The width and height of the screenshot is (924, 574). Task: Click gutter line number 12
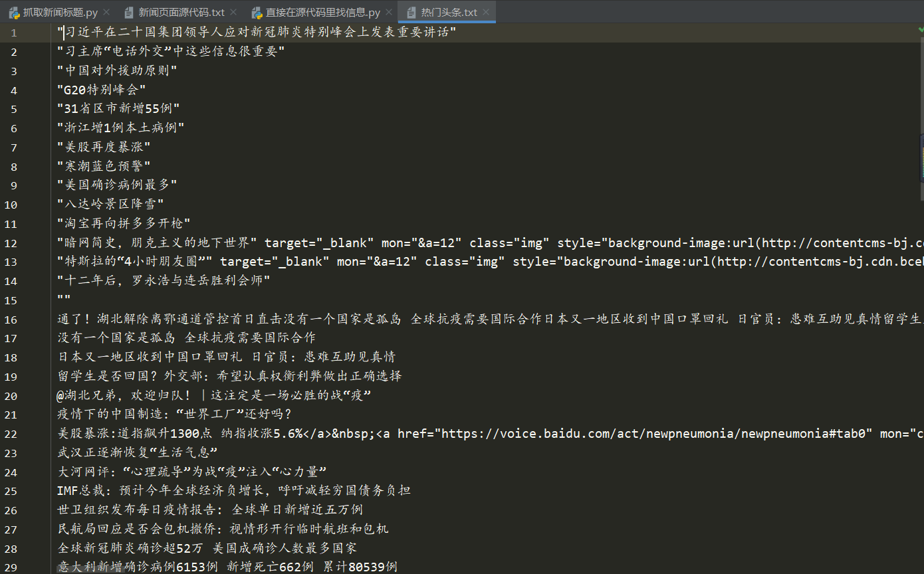[x=10, y=242]
